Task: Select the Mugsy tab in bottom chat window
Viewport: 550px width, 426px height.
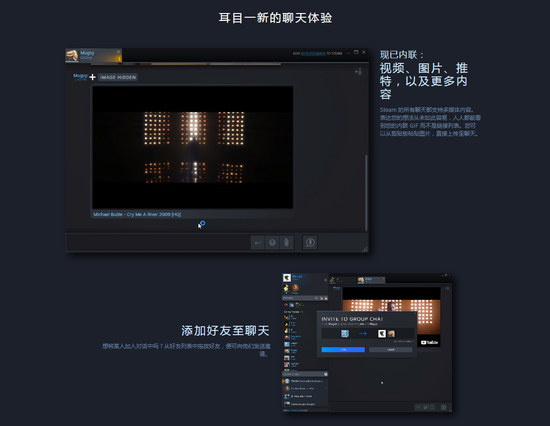Action: point(371,280)
